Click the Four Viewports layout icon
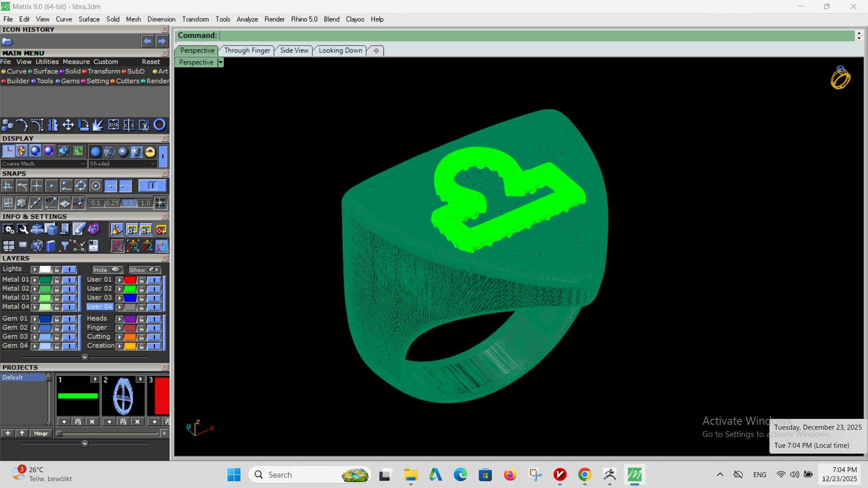The image size is (868, 488). [9, 246]
